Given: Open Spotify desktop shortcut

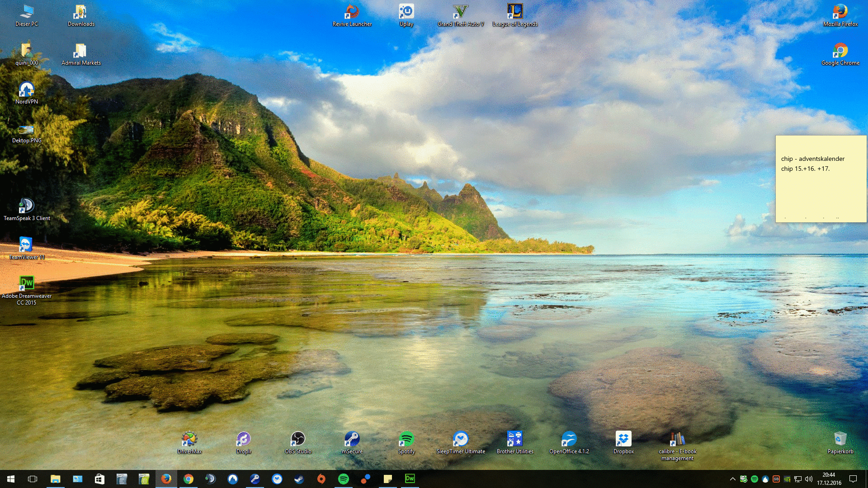Looking at the screenshot, I should coord(406,443).
